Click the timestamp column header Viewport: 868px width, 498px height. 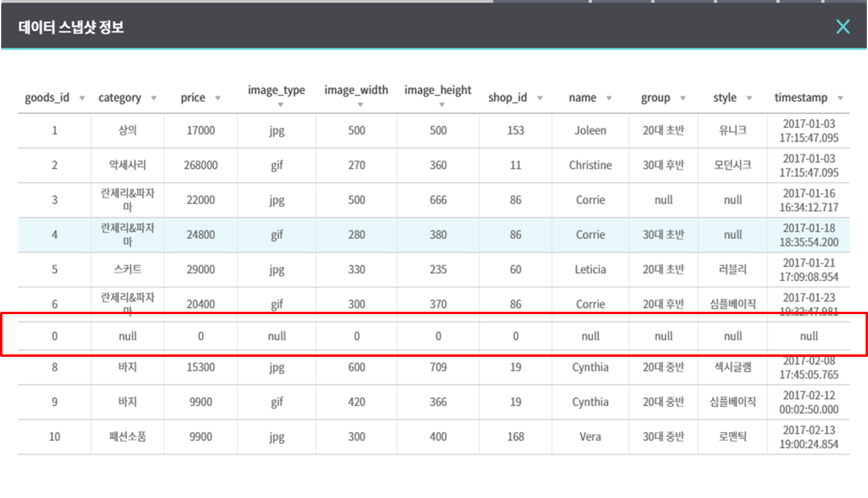pos(801,98)
